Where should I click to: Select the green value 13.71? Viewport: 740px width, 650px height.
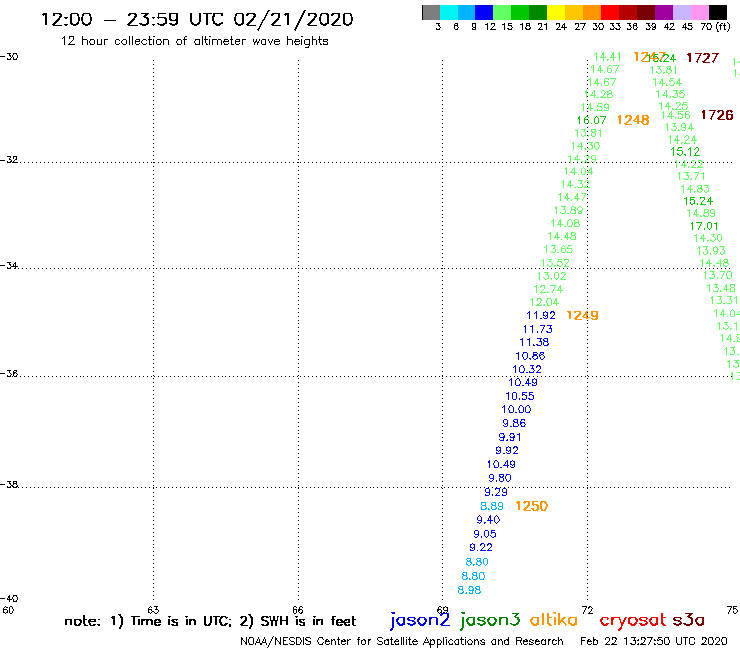691,176
